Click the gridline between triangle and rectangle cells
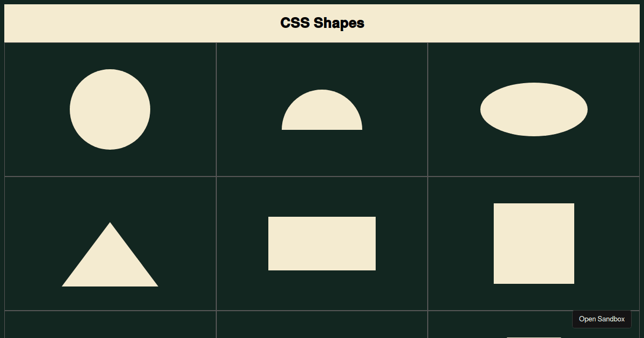This screenshot has height=338, width=644. click(x=216, y=243)
